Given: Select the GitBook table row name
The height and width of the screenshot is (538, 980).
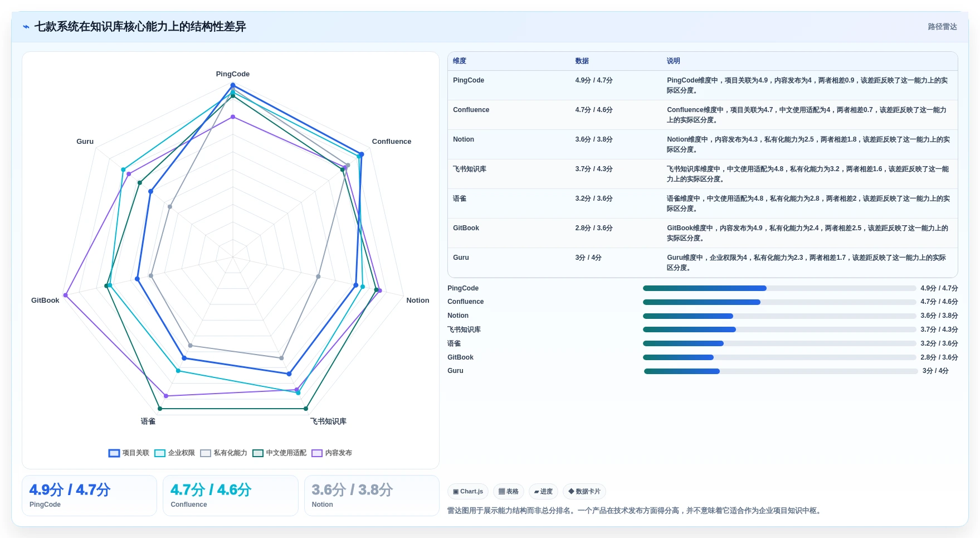Looking at the screenshot, I should (x=466, y=228).
